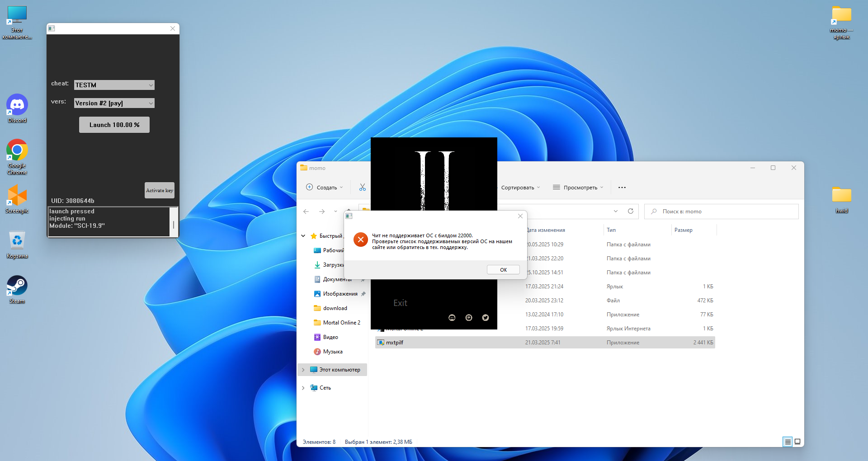868x461 pixels.
Task: Click the 2 441 КБ size cell
Action: click(703, 343)
